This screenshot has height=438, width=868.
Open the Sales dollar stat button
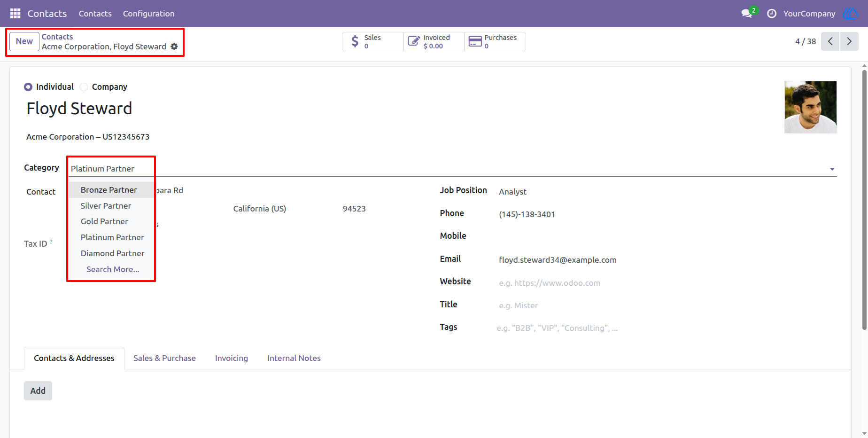tap(372, 41)
